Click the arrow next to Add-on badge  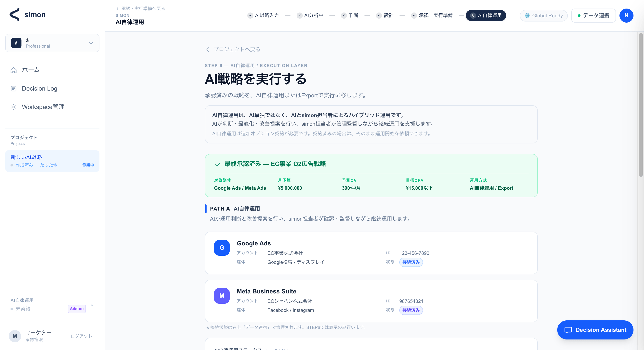[x=92, y=305]
